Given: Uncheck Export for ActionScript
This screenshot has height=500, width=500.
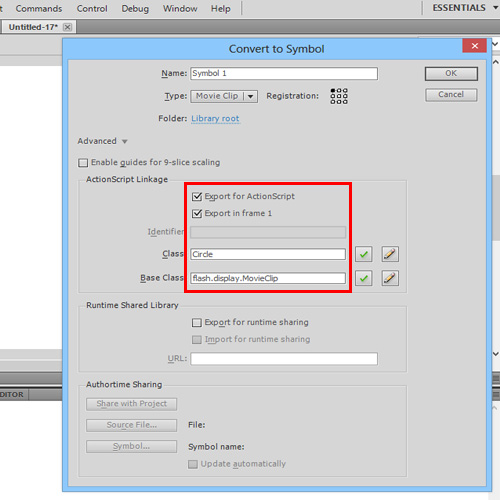Looking at the screenshot, I should point(197,197).
